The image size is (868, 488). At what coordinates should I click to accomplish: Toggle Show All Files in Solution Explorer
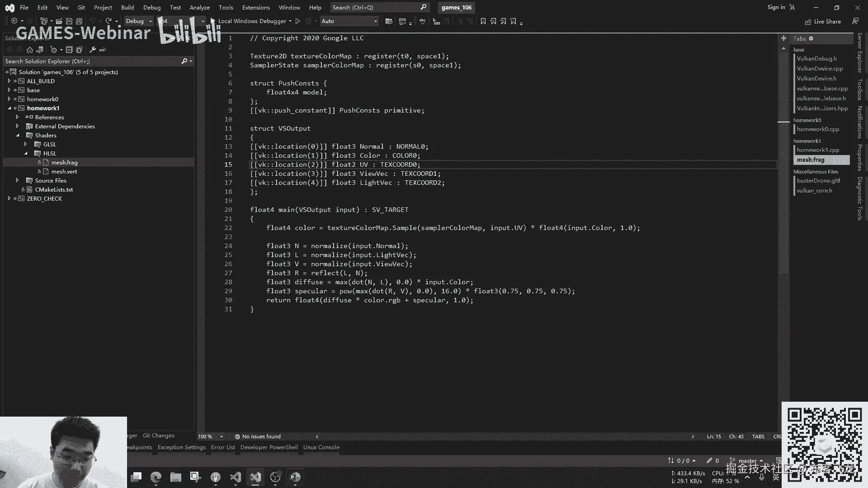click(79, 50)
